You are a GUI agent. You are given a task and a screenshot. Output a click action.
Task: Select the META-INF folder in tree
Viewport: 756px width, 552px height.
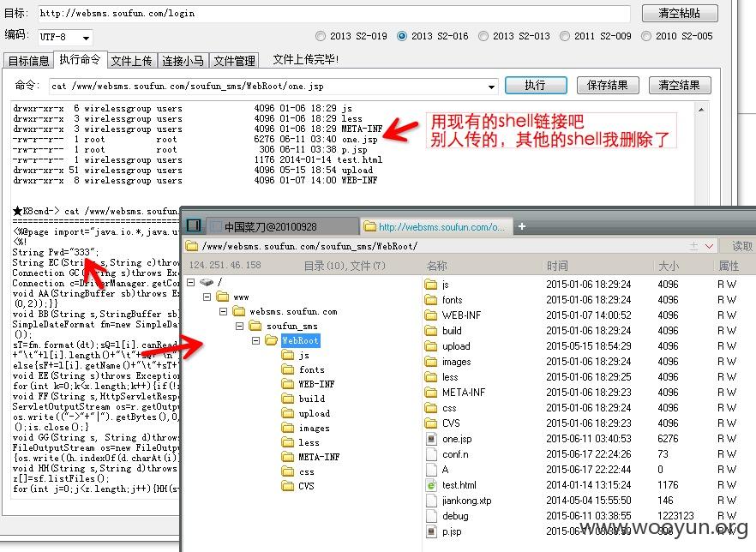(319, 457)
